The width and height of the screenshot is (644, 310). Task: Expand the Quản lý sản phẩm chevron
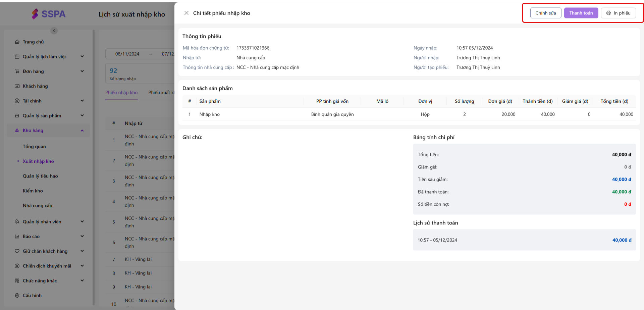82,116
